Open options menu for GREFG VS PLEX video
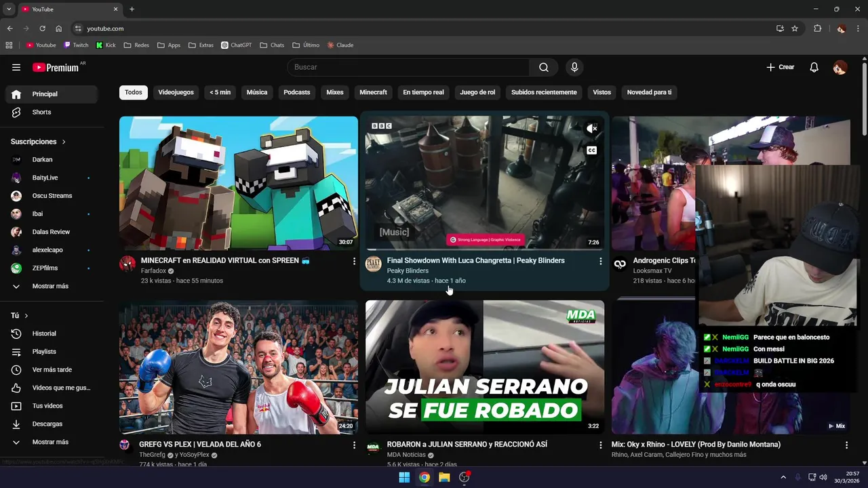This screenshot has width=868, height=488. (x=354, y=445)
